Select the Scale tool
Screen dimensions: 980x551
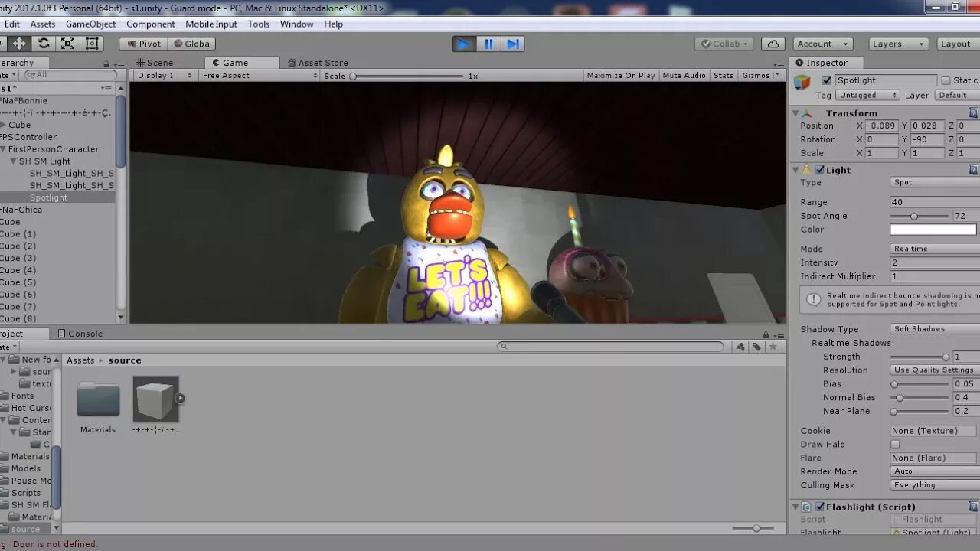pos(68,44)
